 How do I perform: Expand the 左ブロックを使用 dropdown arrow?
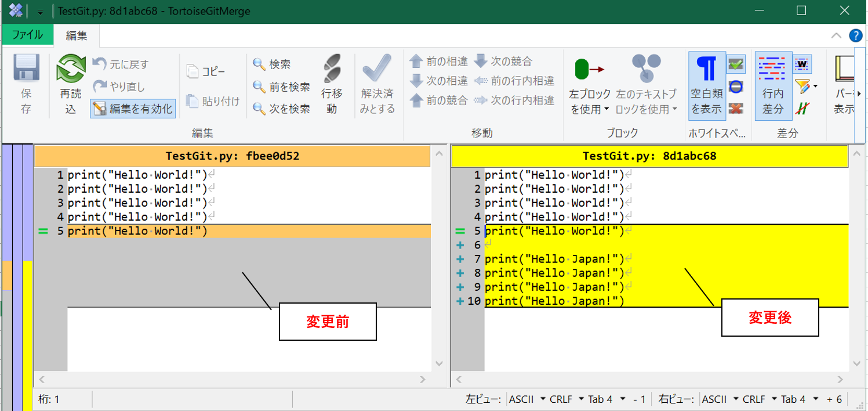pyautogui.click(x=606, y=109)
